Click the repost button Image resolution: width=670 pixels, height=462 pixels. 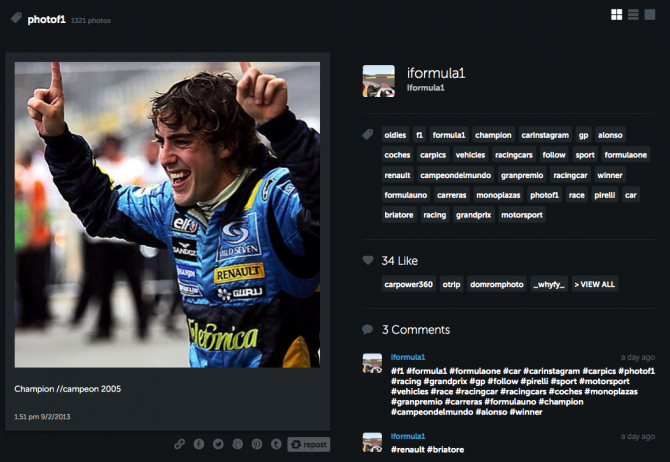coord(309,444)
